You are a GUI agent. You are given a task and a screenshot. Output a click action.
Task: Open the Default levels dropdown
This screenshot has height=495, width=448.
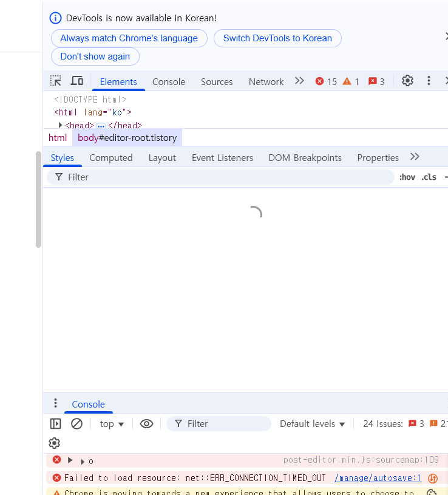[312, 424]
